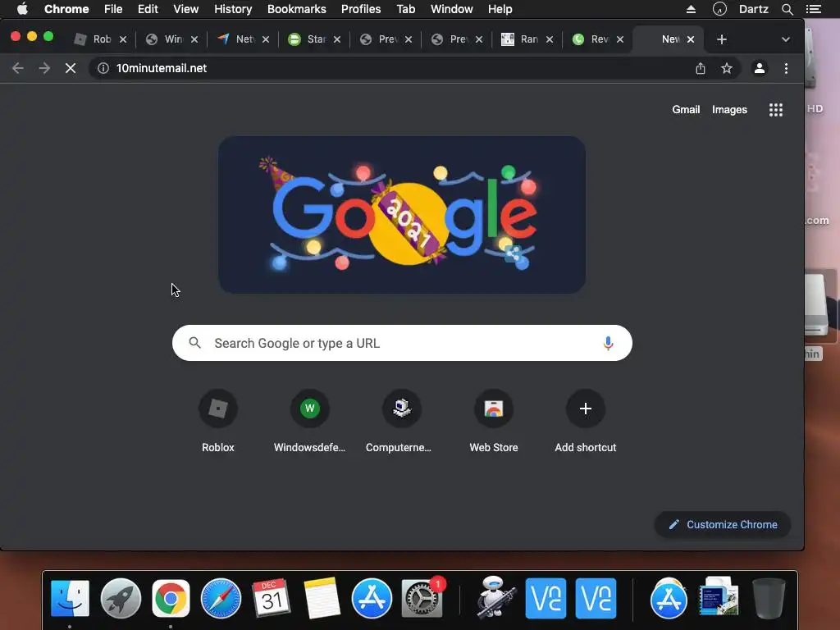Expand the tab search dropdown arrow
The image size is (840, 630).
785,39
